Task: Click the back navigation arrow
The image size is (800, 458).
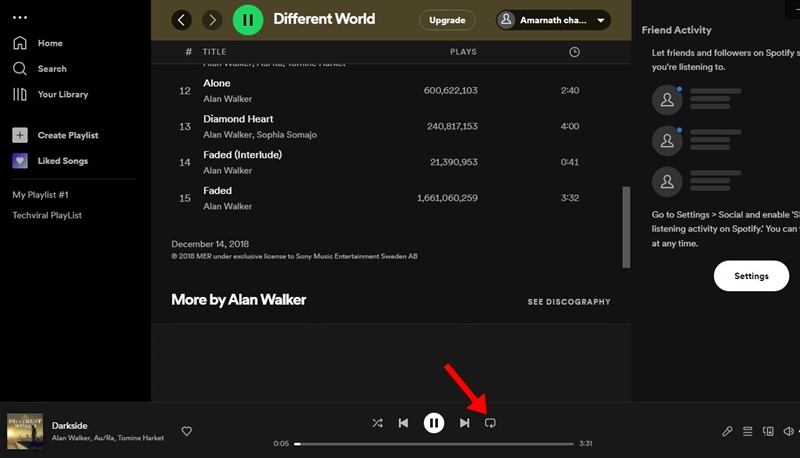Action: pos(181,20)
